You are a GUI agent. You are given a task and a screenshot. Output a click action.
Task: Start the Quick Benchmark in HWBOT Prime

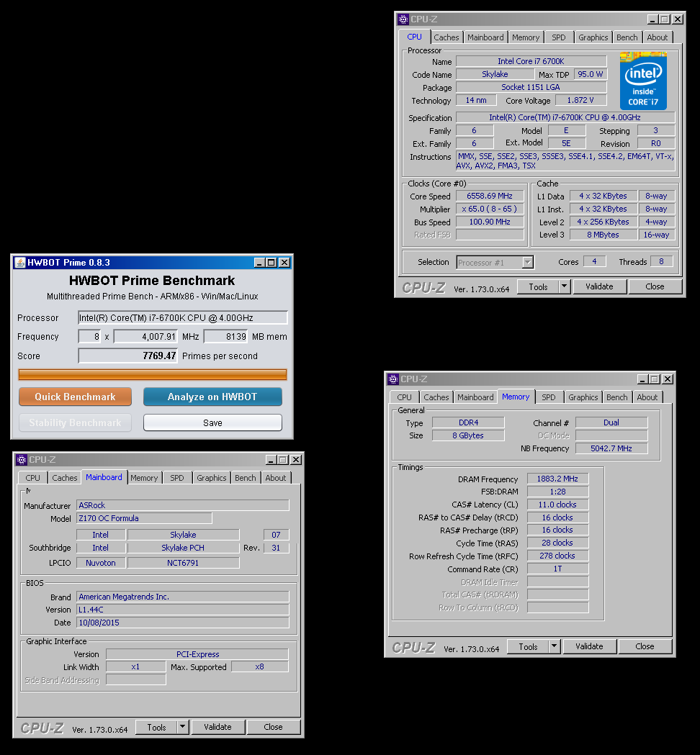click(75, 397)
